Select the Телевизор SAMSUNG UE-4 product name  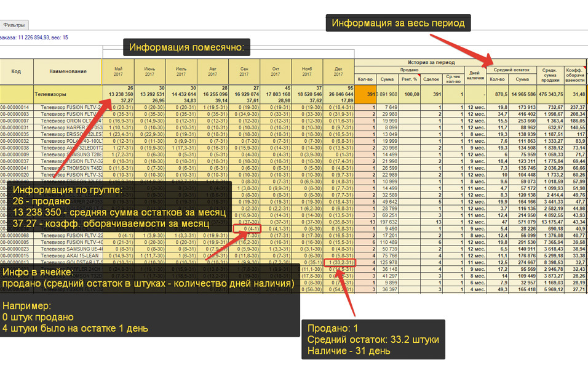tap(68, 249)
